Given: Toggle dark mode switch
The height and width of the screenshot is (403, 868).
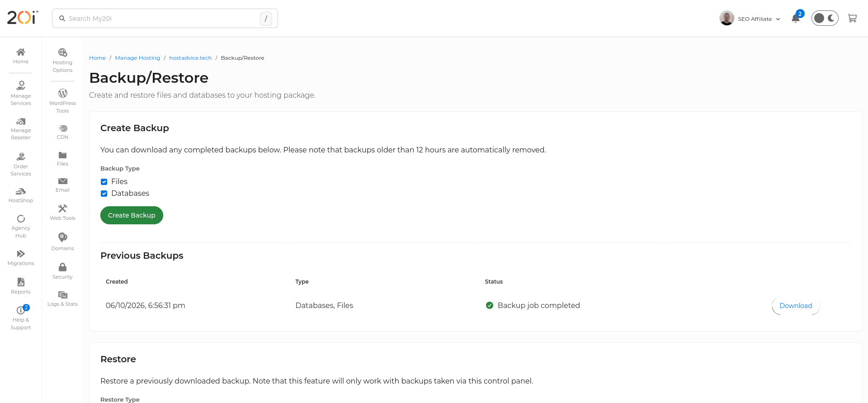Looking at the screenshot, I should [x=825, y=19].
